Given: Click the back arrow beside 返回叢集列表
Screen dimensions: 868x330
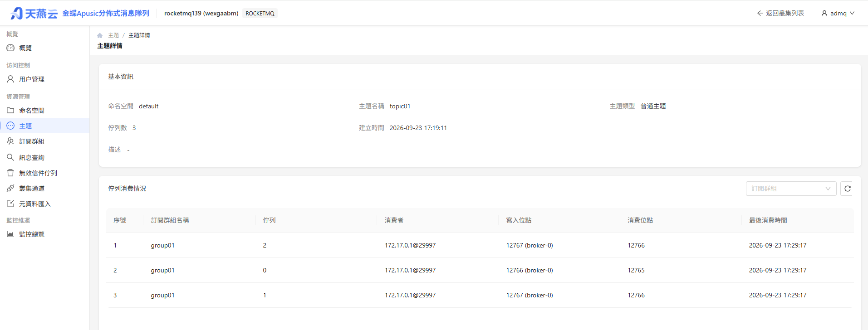Looking at the screenshot, I should (760, 13).
